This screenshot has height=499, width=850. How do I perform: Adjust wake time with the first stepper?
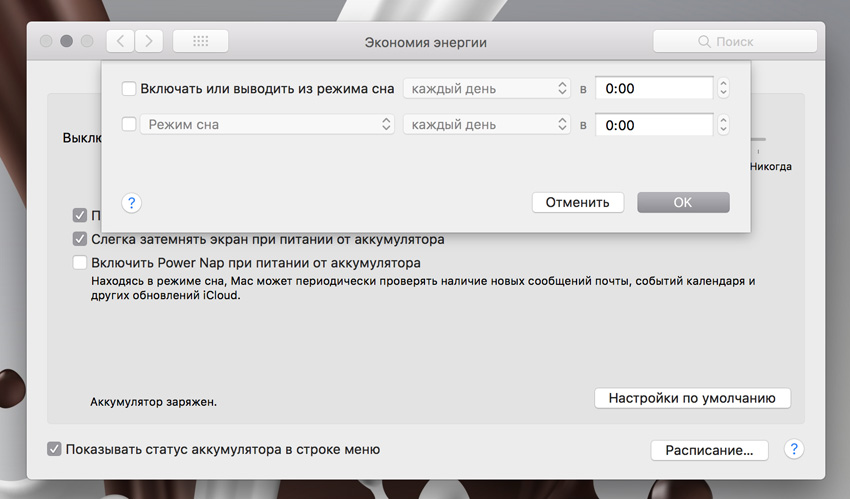pyautogui.click(x=723, y=88)
